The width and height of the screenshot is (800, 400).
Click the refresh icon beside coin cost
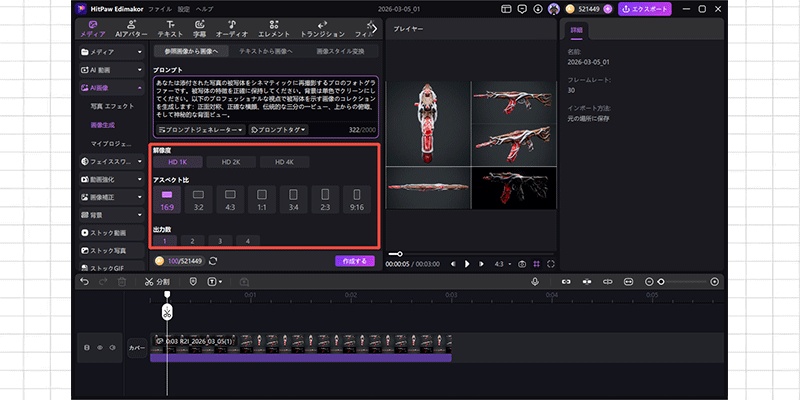[213, 261]
